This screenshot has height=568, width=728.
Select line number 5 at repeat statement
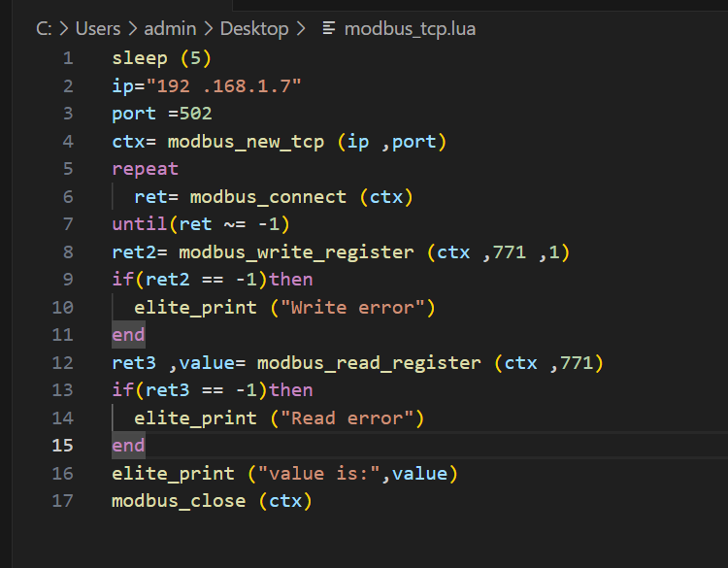[x=68, y=169]
